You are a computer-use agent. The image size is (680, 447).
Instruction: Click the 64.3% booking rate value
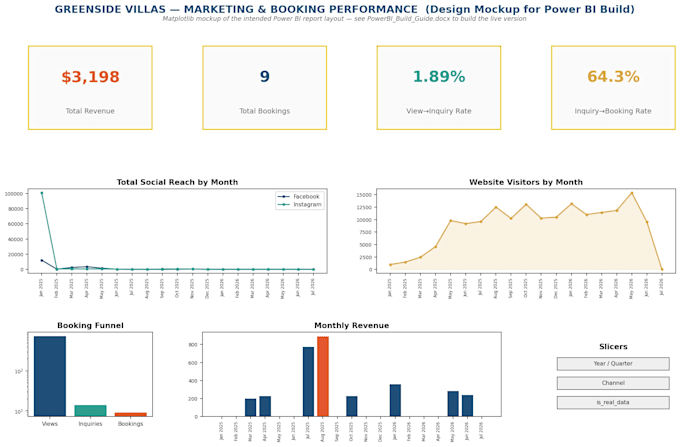[613, 77]
